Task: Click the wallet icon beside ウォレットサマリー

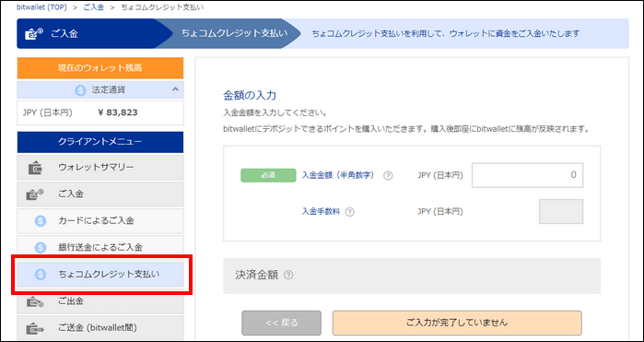Action: pyautogui.click(x=35, y=168)
